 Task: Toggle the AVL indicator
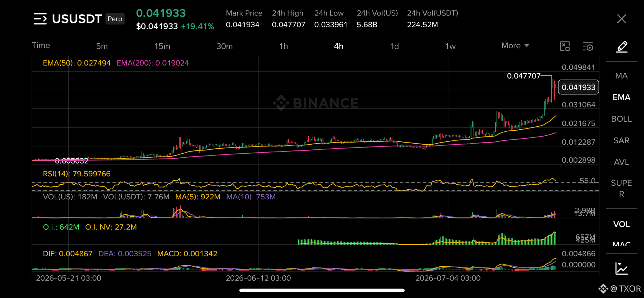pyautogui.click(x=621, y=162)
